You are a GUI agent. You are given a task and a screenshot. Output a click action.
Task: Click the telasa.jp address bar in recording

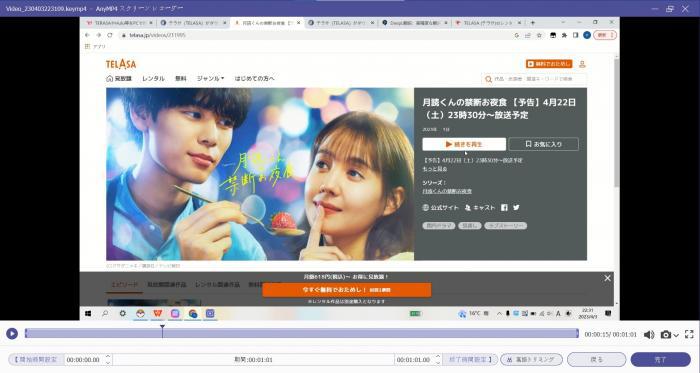[317, 35]
